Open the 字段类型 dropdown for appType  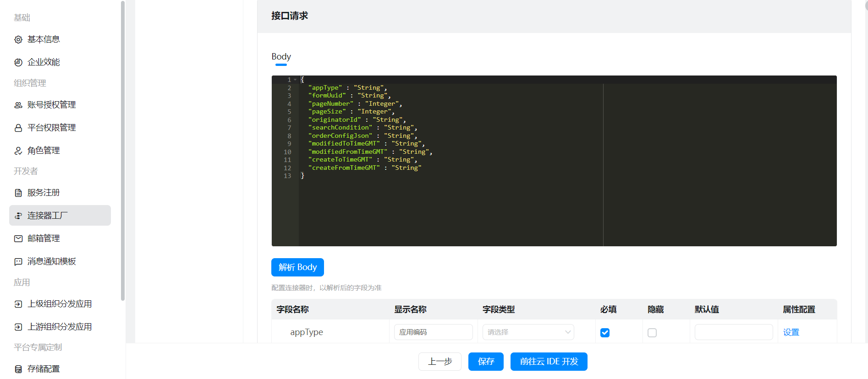(x=528, y=332)
